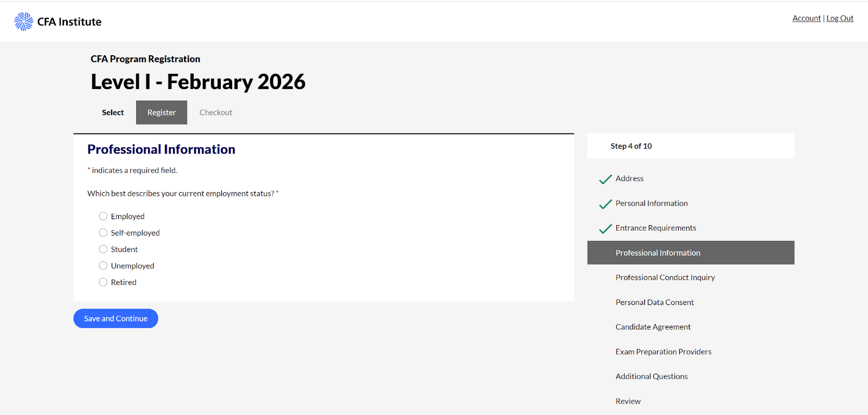Go to Exam Preparation Providers step
This screenshot has width=868, height=415.
663,352
